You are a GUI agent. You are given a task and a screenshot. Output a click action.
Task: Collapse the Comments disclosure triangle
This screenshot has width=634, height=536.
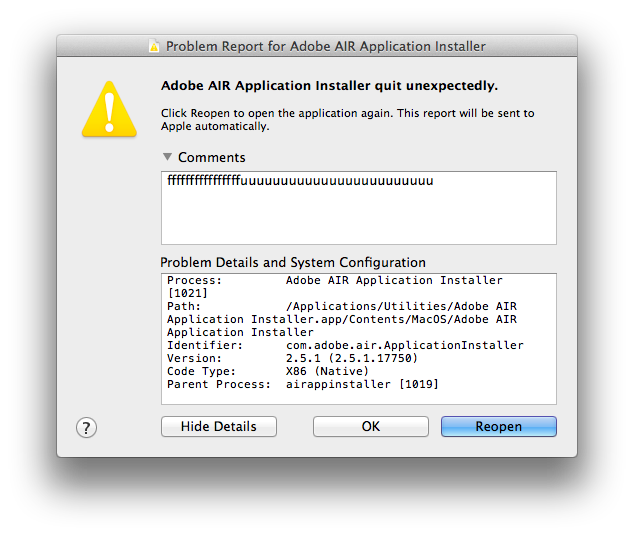point(167,157)
